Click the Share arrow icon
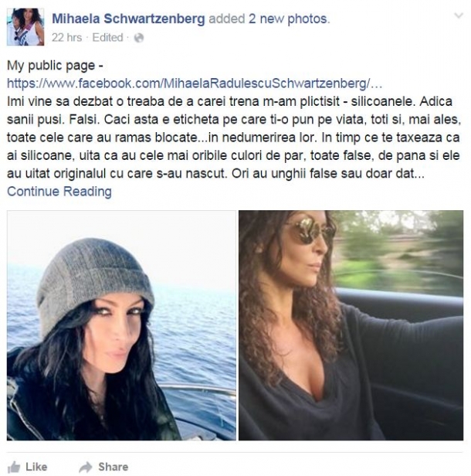Screen dimensions: 471x476 (x=86, y=467)
